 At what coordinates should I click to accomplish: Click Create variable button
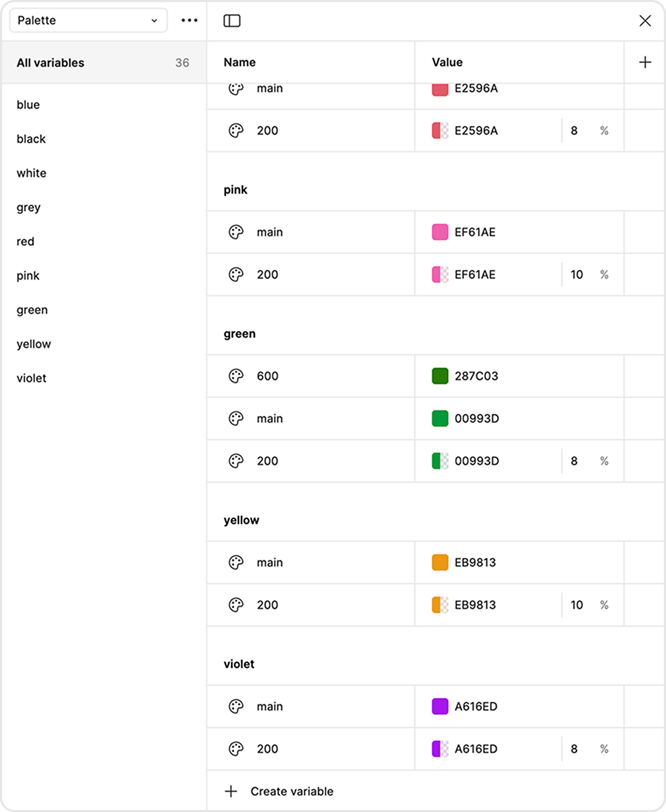coord(279,791)
